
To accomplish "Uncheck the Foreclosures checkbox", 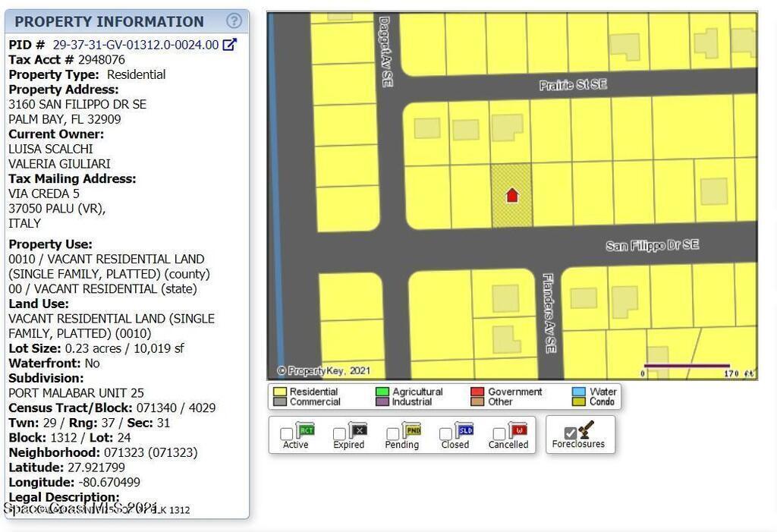I will point(570,433).
